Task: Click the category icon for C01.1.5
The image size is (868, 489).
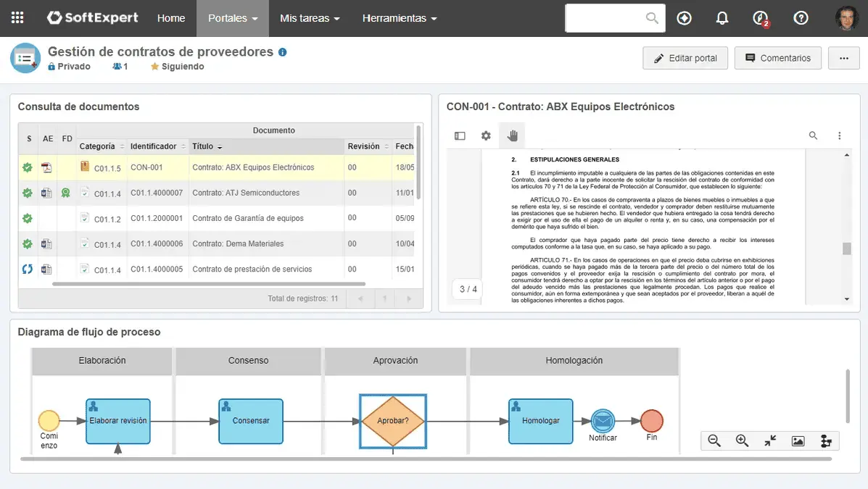Action: 85,166
